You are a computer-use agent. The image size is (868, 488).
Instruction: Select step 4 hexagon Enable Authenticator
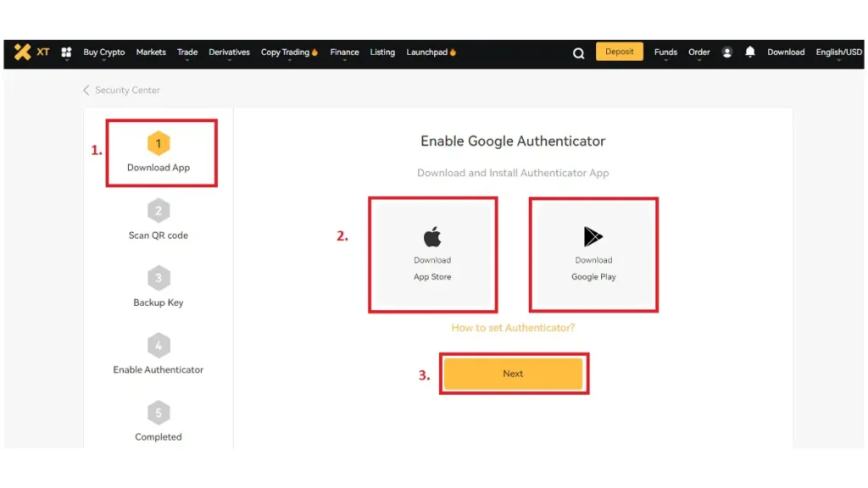click(159, 346)
